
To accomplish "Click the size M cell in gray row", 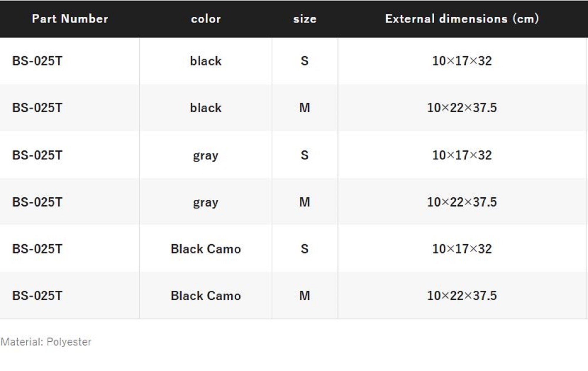I will (305, 202).
